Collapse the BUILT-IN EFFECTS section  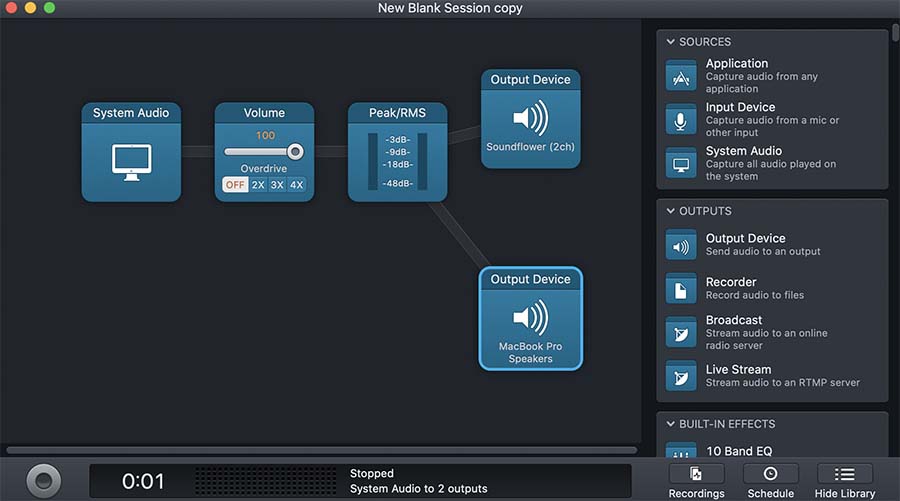click(669, 424)
